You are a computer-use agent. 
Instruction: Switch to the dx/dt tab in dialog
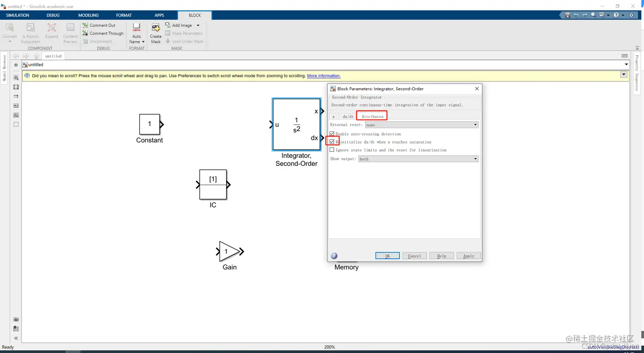(348, 116)
